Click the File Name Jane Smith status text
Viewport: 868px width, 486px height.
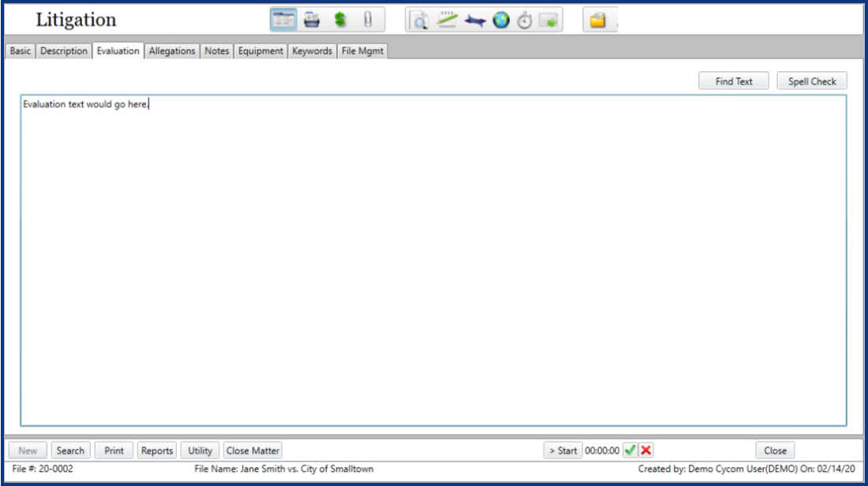coord(284,469)
